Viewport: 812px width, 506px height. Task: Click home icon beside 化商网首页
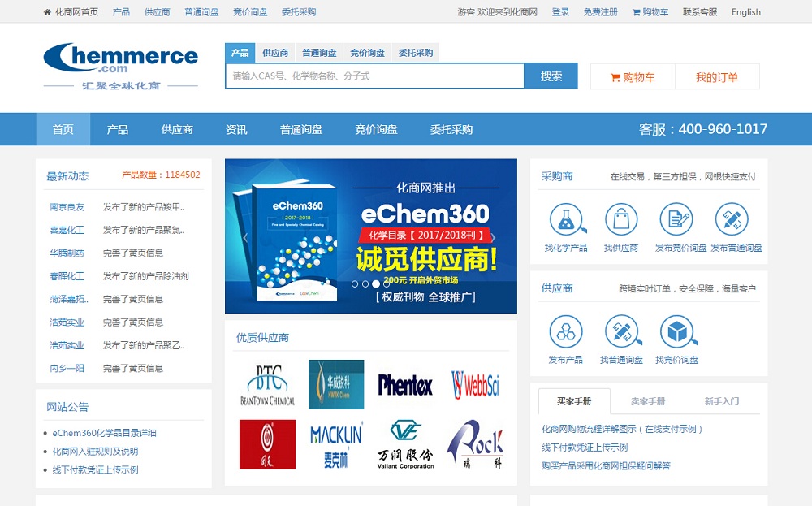pos(47,12)
